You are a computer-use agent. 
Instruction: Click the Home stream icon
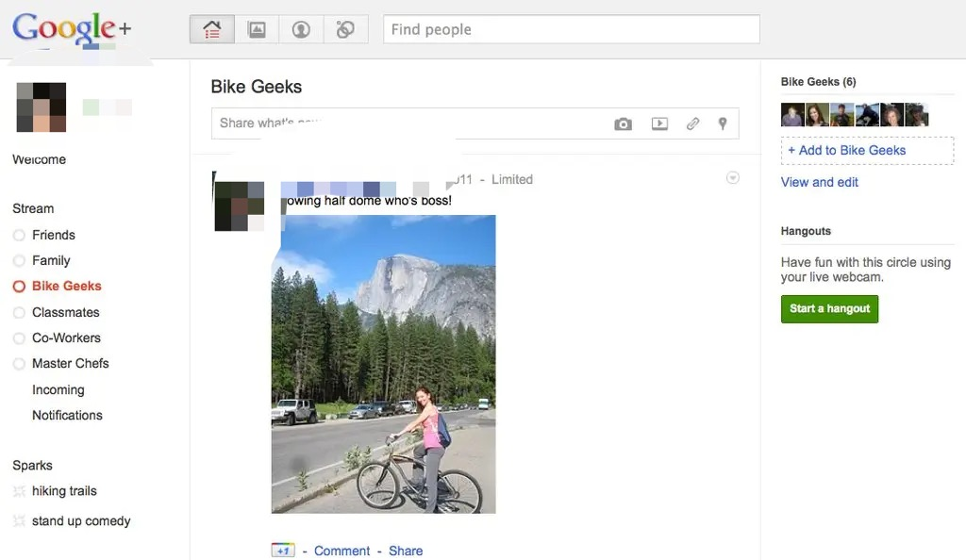point(212,29)
